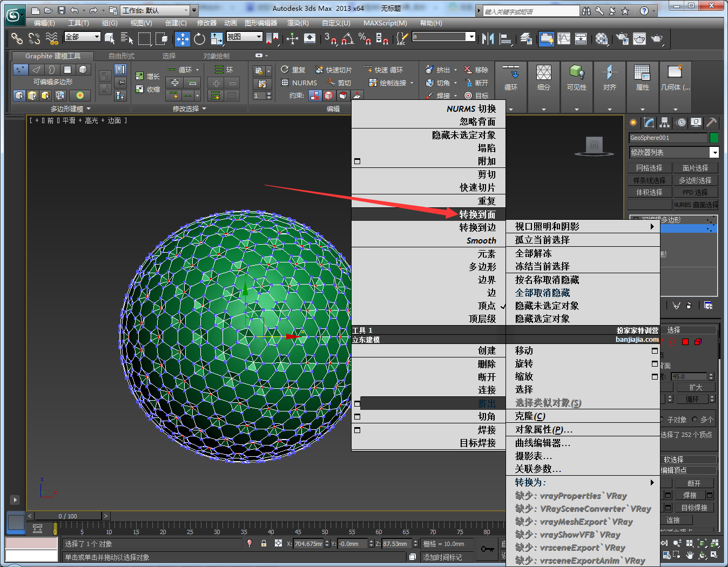Toggle the 3D snaps button

click(x=331, y=39)
